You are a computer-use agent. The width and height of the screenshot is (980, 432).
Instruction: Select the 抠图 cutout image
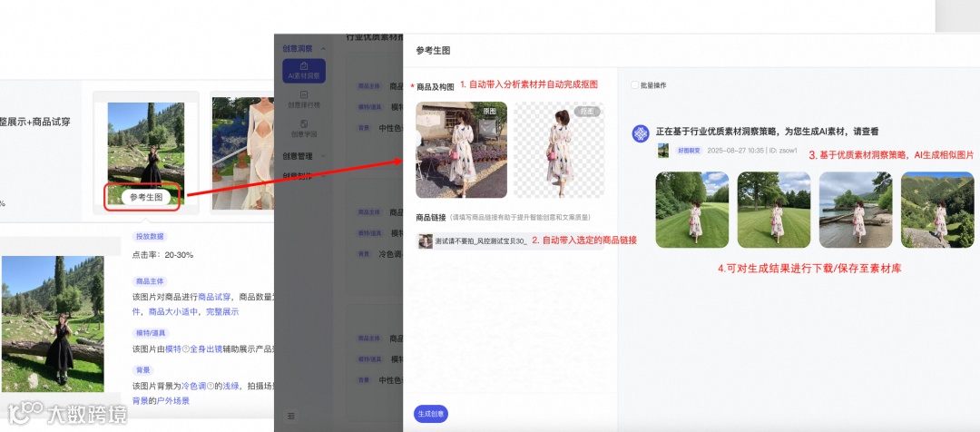(x=559, y=150)
